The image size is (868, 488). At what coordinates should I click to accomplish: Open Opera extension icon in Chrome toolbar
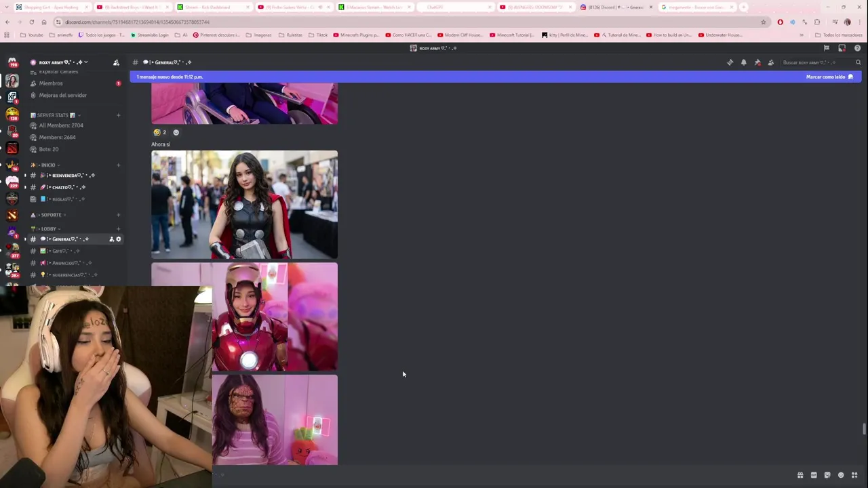[780, 22]
